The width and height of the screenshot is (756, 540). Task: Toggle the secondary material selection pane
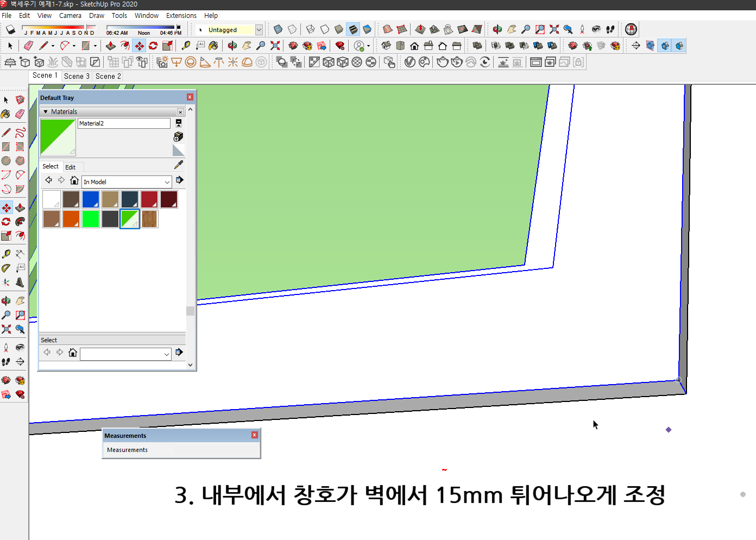coord(179,123)
